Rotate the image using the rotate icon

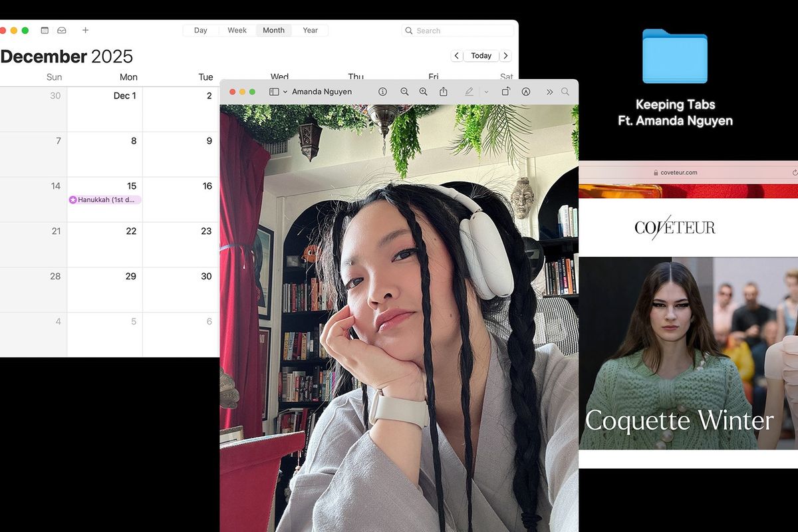(505, 92)
